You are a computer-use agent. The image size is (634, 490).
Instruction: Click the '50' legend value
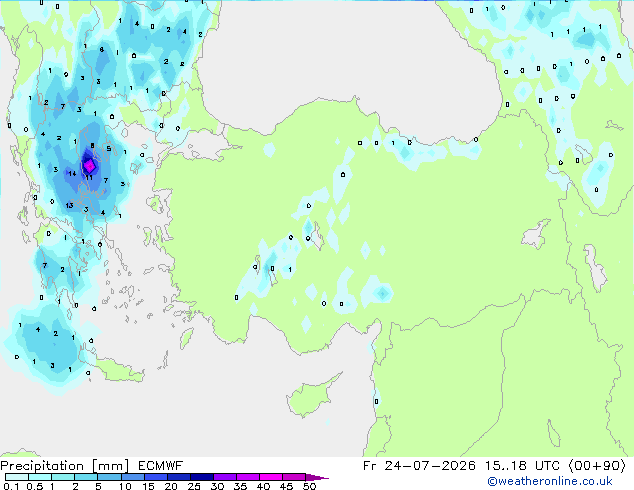point(309,486)
